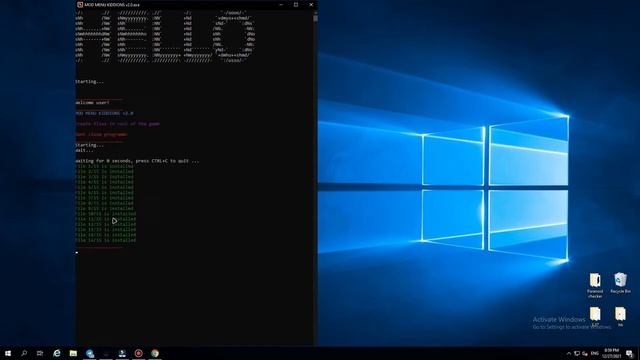This screenshot has width=640, height=360.
Task: Click the red record app taskbar icon
Action: (x=139, y=353)
